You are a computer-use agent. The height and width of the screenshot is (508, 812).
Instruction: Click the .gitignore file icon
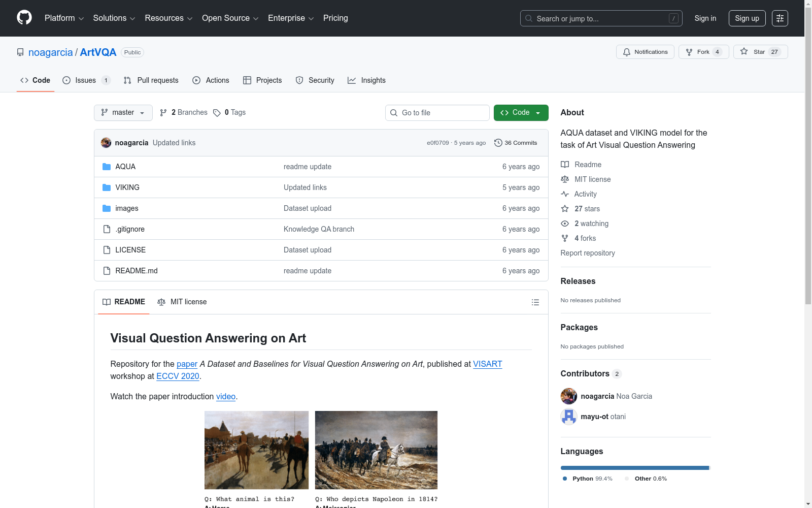click(107, 229)
